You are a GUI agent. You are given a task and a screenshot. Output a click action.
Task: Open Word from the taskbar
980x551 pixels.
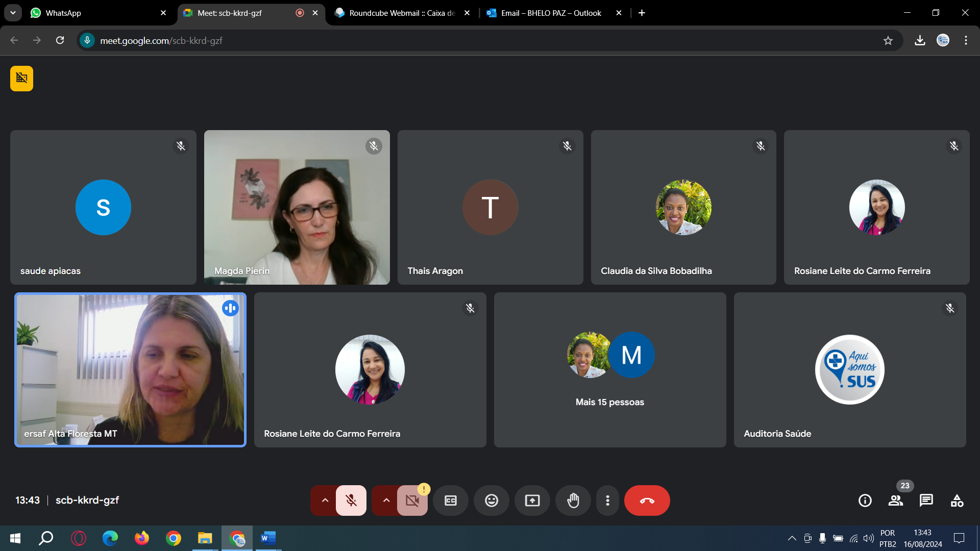coord(268,538)
